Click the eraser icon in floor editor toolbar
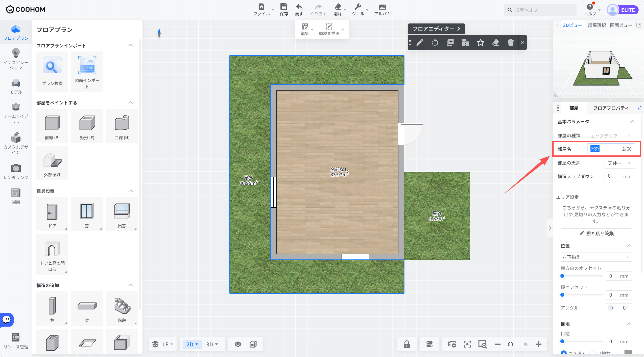The image size is (644, 357). (x=495, y=42)
